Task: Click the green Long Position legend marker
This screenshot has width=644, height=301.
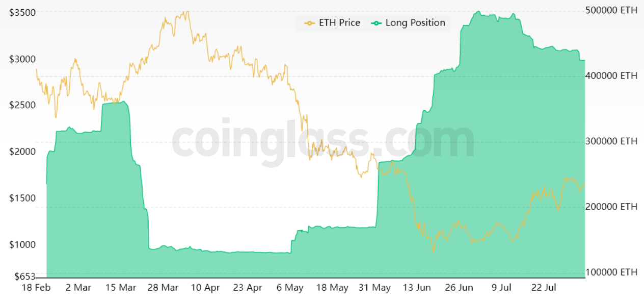Action: 376,23
